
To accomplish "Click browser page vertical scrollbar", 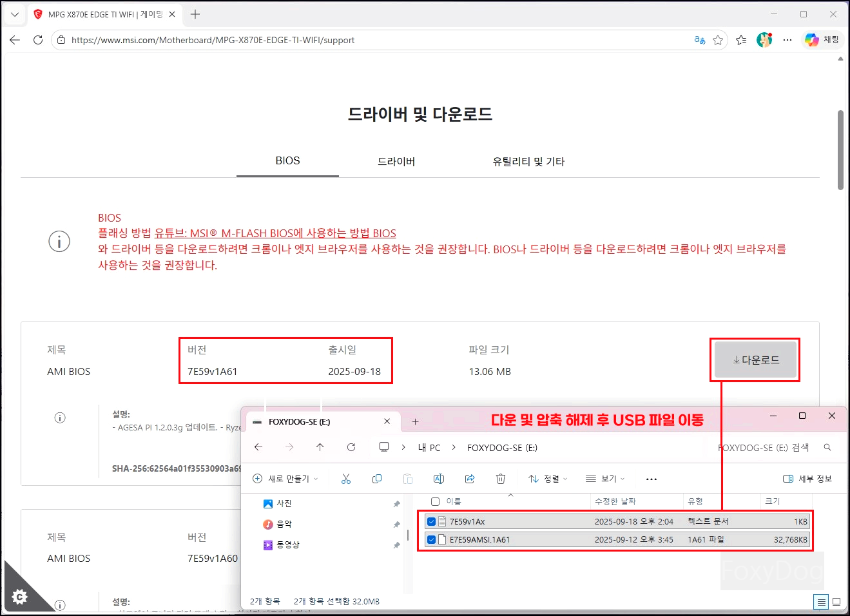I will [x=840, y=150].
